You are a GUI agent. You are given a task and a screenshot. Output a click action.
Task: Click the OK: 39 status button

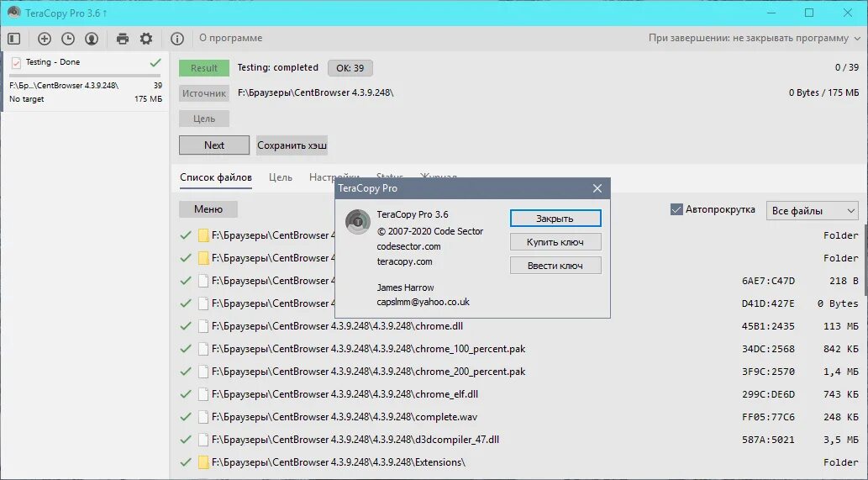(350, 68)
